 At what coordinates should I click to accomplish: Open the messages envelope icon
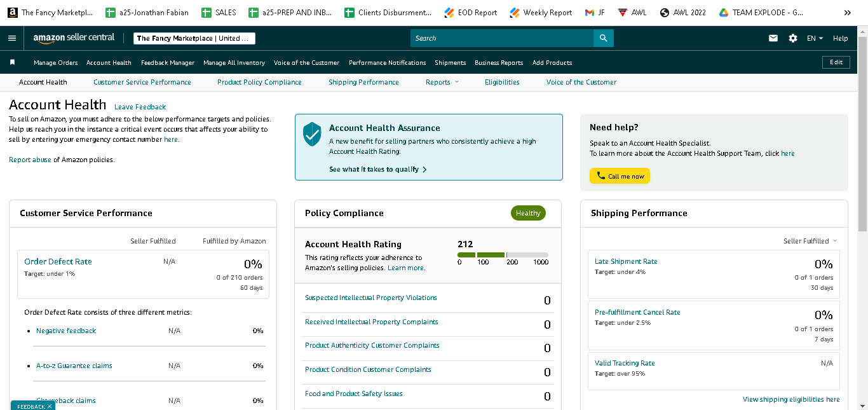pos(773,38)
